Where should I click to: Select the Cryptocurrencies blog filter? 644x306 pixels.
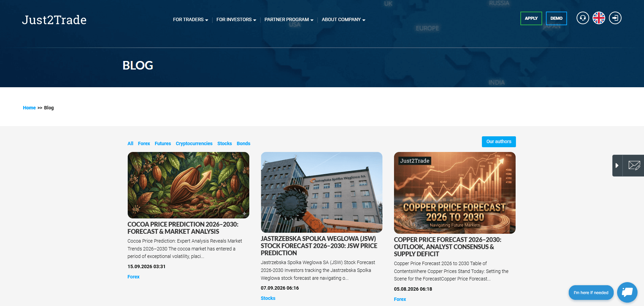click(x=194, y=143)
